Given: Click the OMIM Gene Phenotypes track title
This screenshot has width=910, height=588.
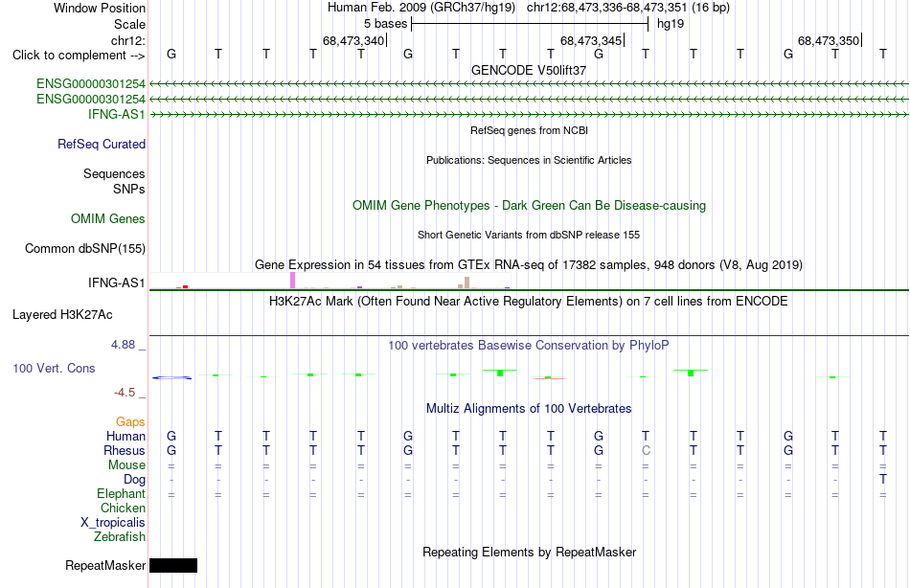Looking at the screenshot, I should pos(529,206).
